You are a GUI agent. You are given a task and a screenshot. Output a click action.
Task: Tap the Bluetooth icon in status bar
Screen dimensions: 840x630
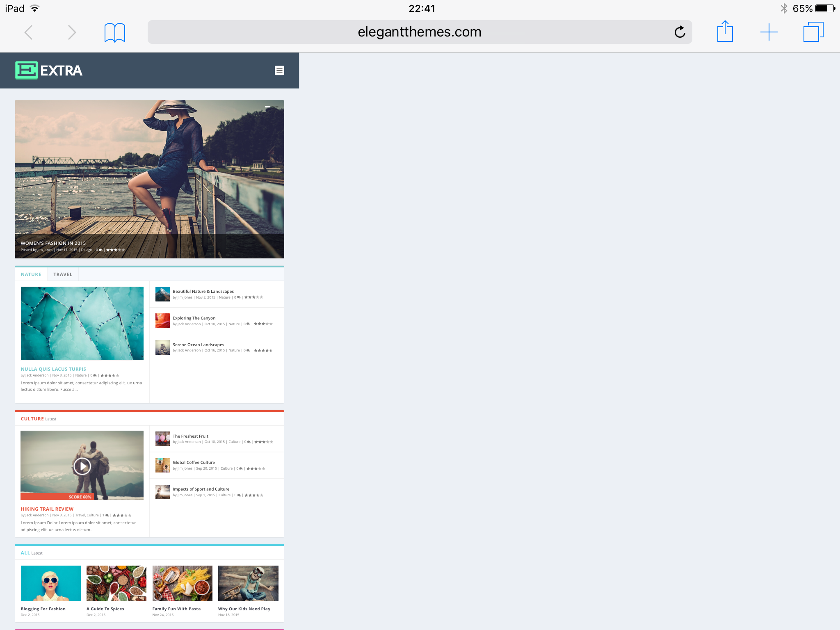pyautogui.click(x=784, y=8)
